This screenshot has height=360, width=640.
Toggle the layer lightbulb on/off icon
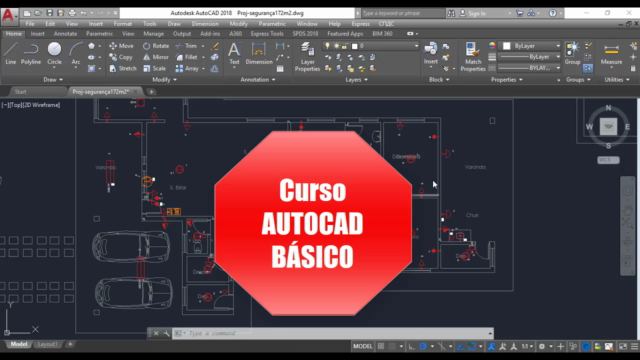(327, 46)
